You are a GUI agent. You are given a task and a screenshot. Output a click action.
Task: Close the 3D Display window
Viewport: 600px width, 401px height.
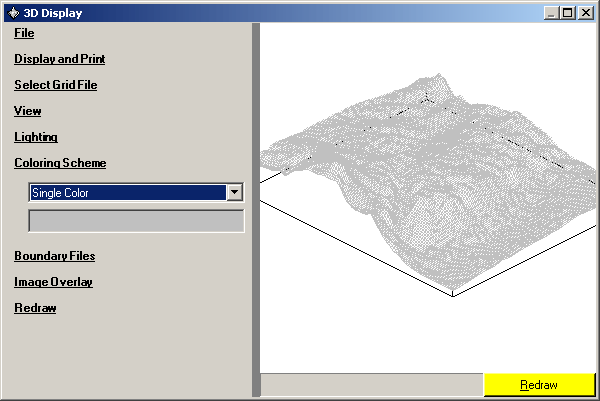(x=586, y=13)
